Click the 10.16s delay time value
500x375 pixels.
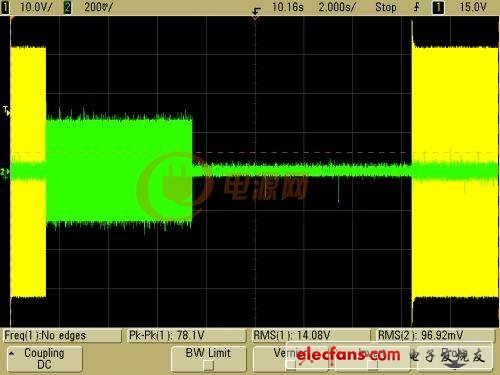click(288, 7)
